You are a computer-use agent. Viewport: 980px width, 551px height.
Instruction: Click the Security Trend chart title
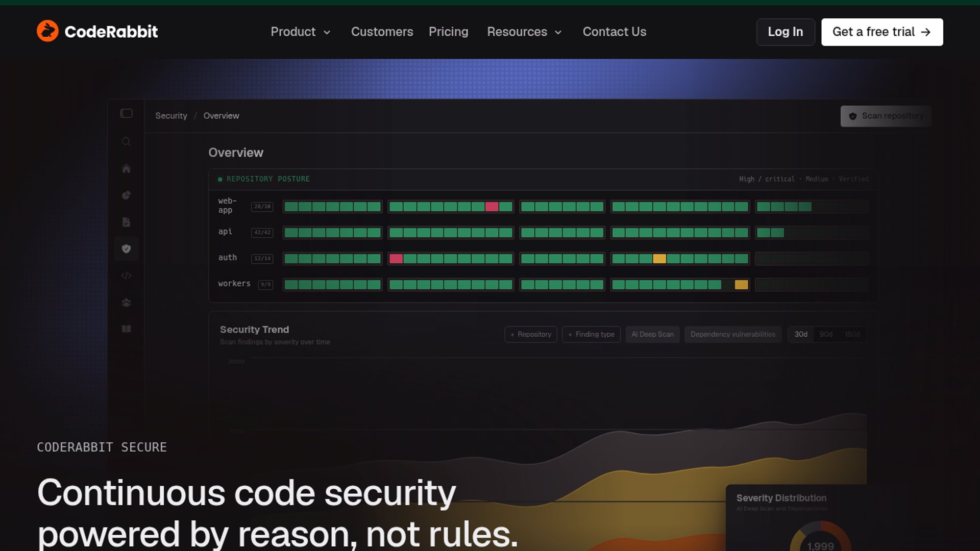tap(254, 330)
